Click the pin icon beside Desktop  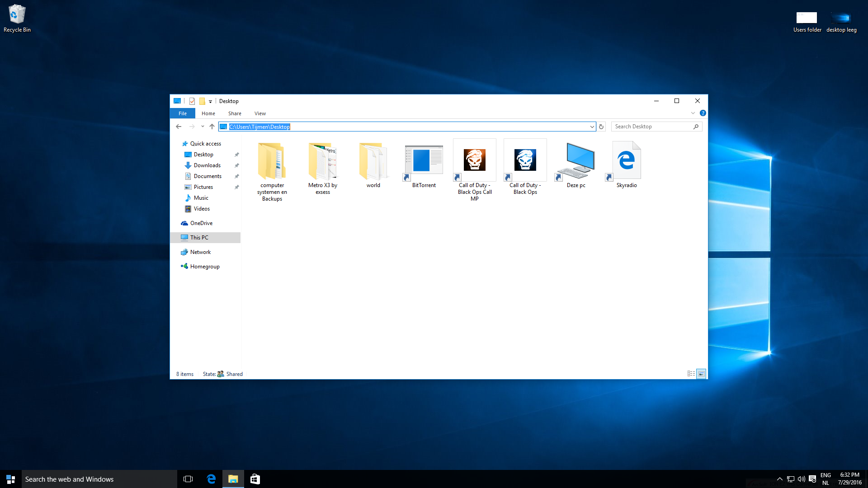(x=236, y=155)
